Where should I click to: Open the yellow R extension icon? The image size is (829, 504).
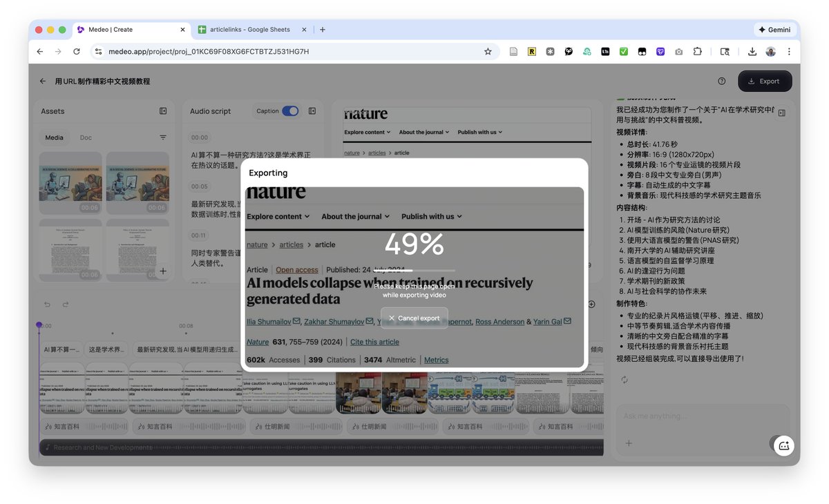tap(532, 52)
